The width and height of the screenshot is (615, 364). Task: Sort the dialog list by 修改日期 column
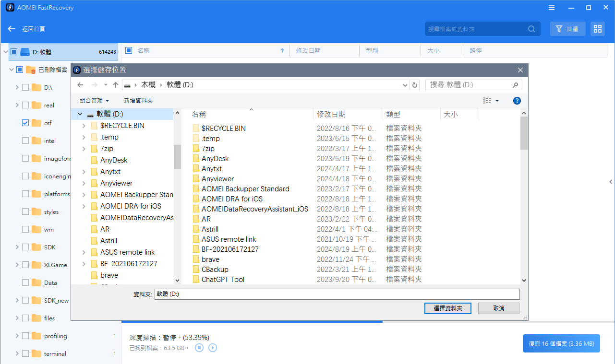point(331,115)
